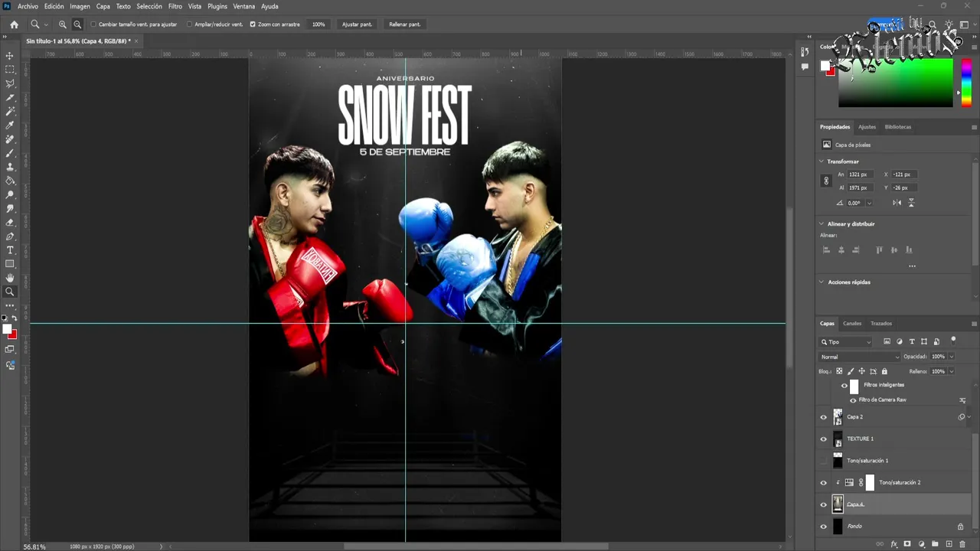This screenshot has height=551, width=980.
Task: Toggle 'Cambiar tamaño vent. para ajustar' checkbox
Action: click(93, 24)
